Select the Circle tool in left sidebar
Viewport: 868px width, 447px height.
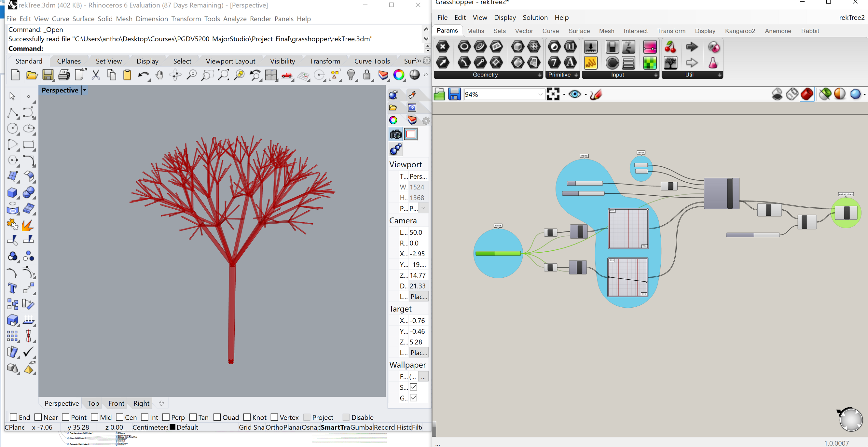click(12, 129)
